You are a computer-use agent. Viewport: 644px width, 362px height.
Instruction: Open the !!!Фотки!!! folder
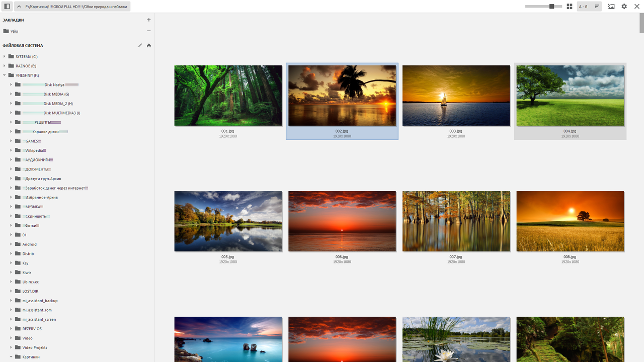31,225
